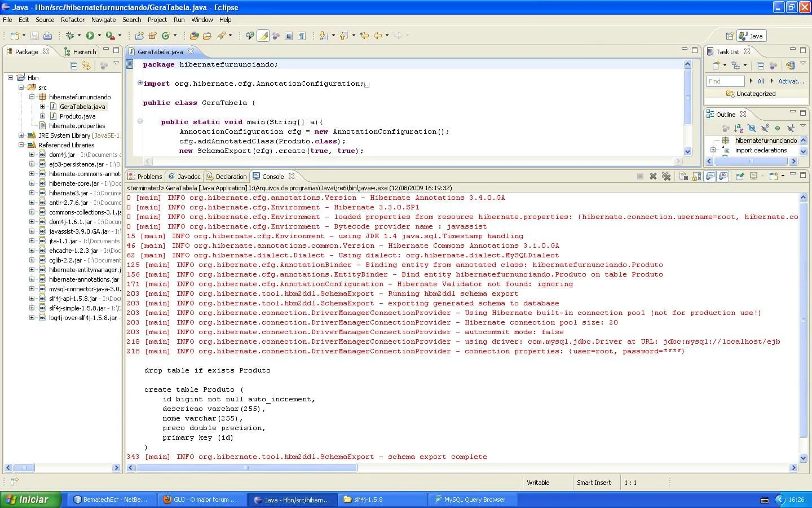Viewport: 812px width, 508px height.
Task: Click the console horizontal scrollbar thumb
Action: point(246,467)
